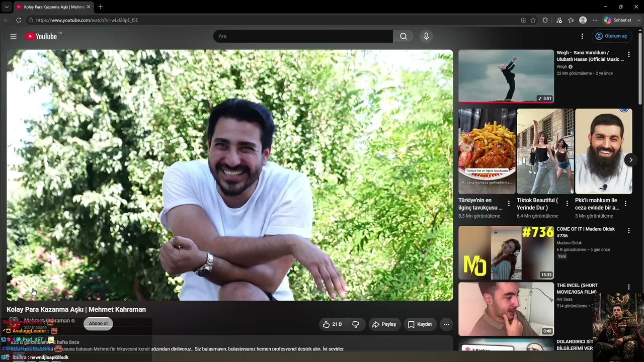
Task: Open the video title 'Wegh - Sana Vuruldum'
Action: pos(590,56)
